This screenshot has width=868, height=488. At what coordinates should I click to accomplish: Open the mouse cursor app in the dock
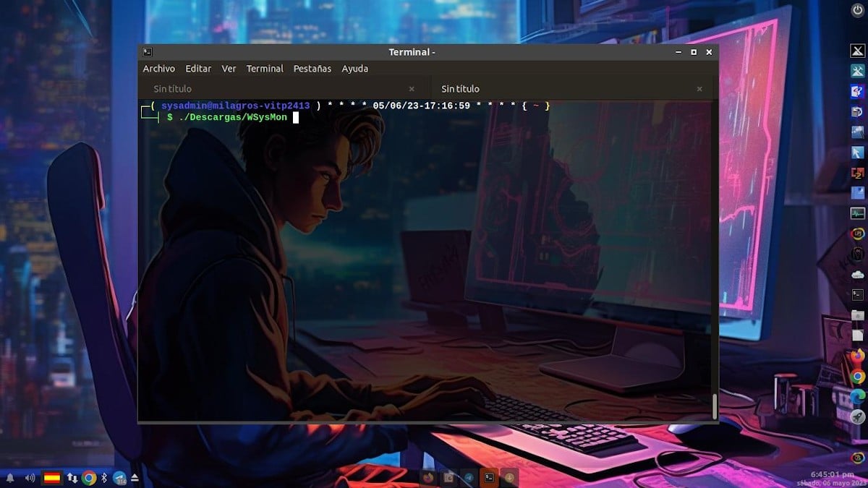(857, 153)
